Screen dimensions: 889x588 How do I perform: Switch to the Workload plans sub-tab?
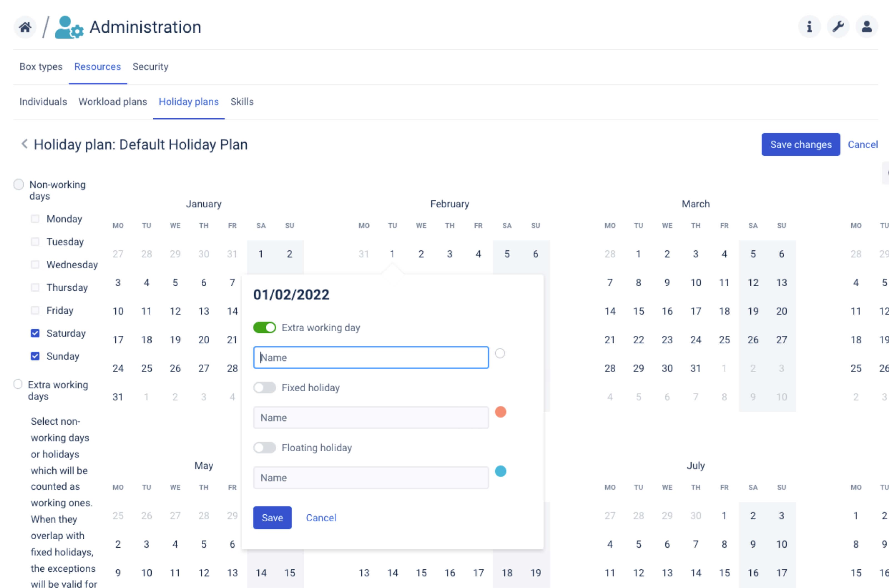pos(113,102)
